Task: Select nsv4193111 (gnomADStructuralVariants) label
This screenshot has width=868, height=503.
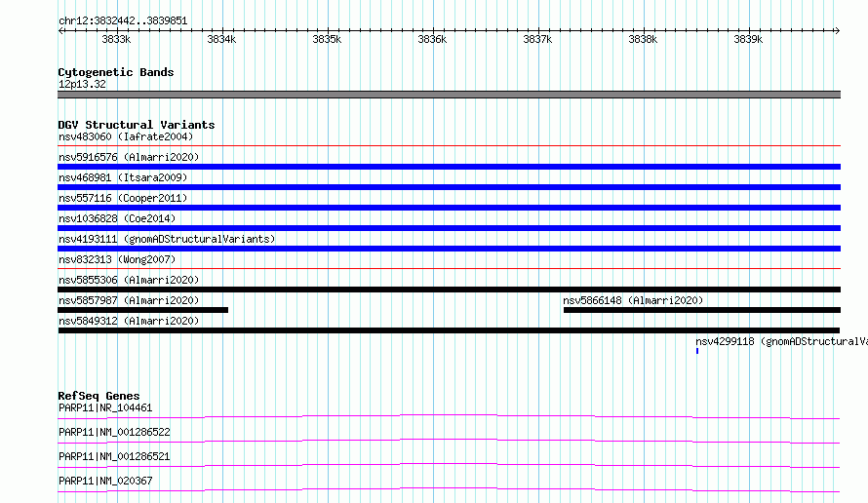Action: [x=167, y=239]
